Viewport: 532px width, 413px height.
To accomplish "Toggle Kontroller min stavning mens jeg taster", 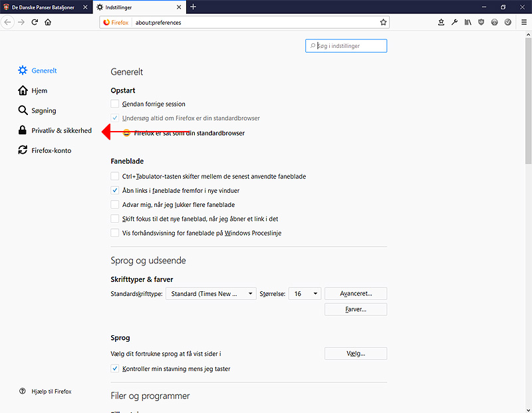I will (x=115, y=368).
